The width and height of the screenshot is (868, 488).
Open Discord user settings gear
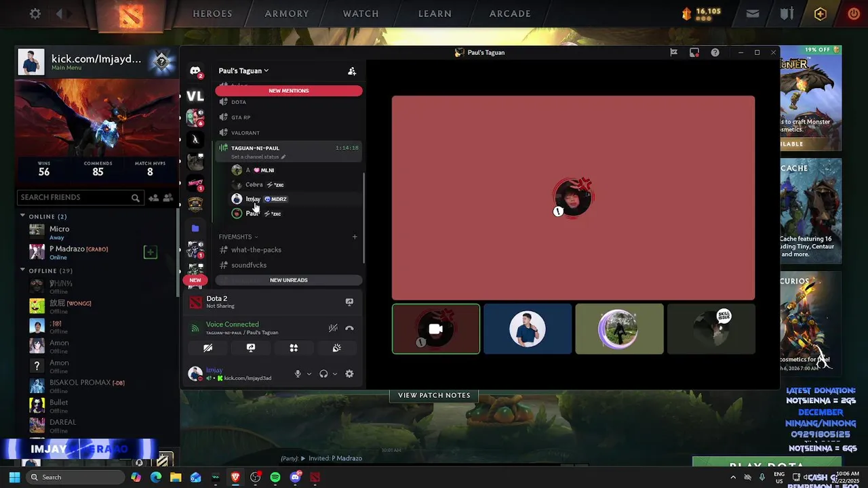(349, 373)
